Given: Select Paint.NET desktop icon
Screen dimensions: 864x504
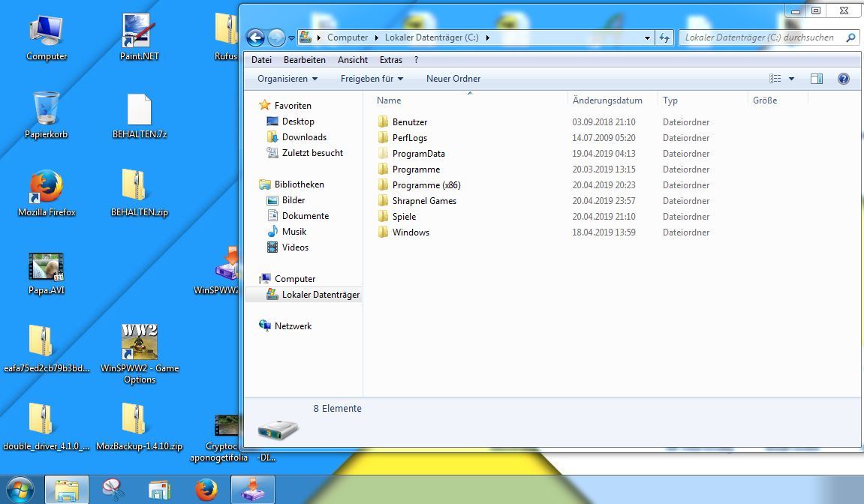Looking at the screenshot, I should point(139,37).
